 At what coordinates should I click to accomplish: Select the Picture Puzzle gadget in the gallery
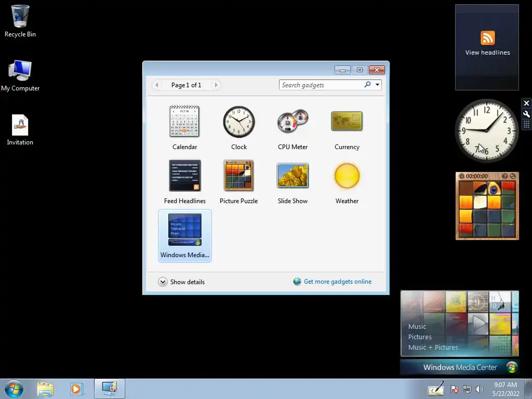(238, 176)
